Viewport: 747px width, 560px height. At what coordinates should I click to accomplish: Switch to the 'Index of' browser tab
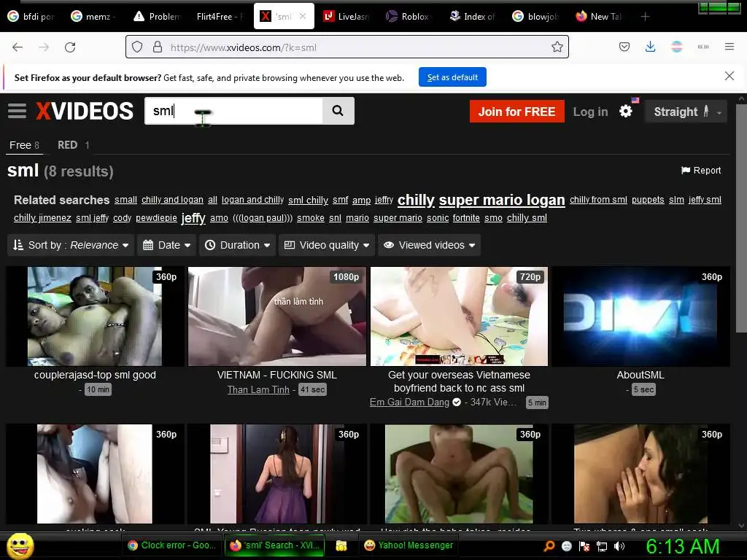473,17
